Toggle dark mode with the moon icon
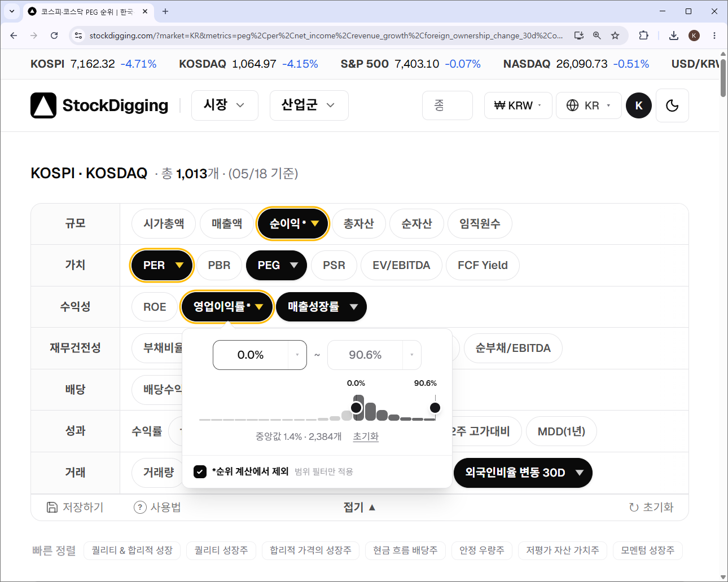The image size is (728, 582). pos(672,105)
